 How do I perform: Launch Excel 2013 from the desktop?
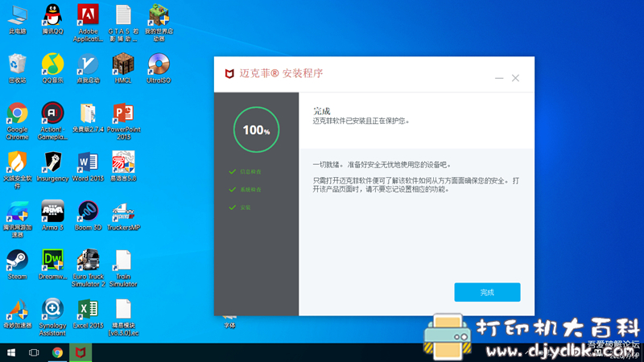point(88,313)
